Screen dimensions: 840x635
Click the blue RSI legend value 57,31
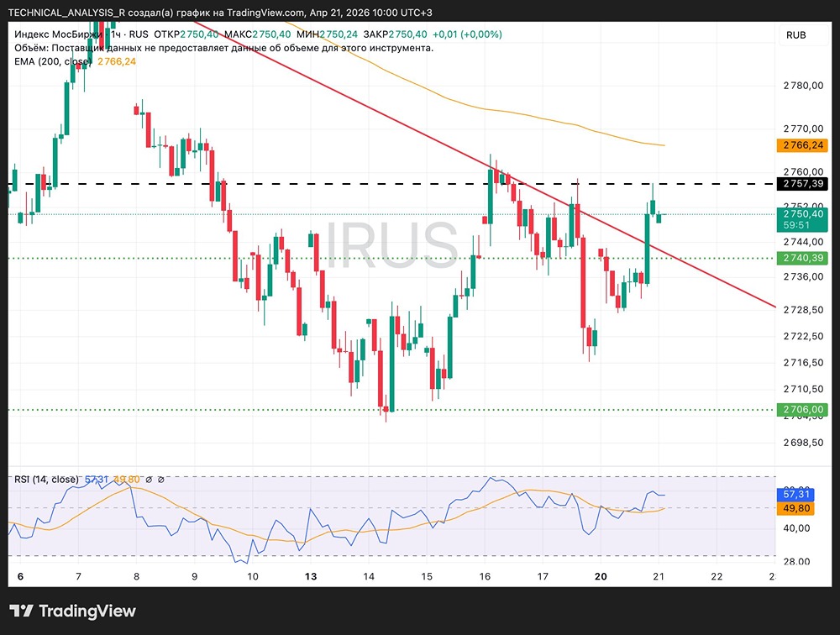click(x=97, y=479)
